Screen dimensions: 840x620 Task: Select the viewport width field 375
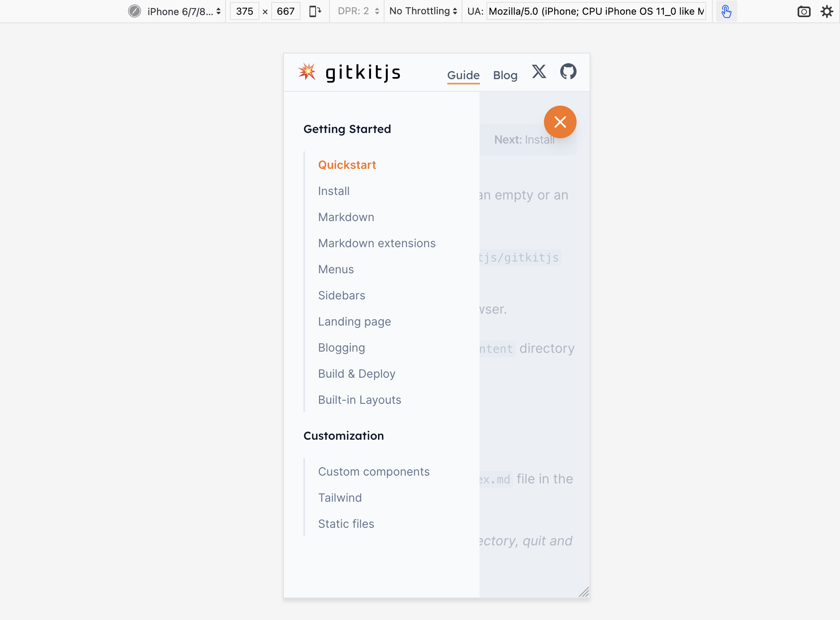[244, 11]
